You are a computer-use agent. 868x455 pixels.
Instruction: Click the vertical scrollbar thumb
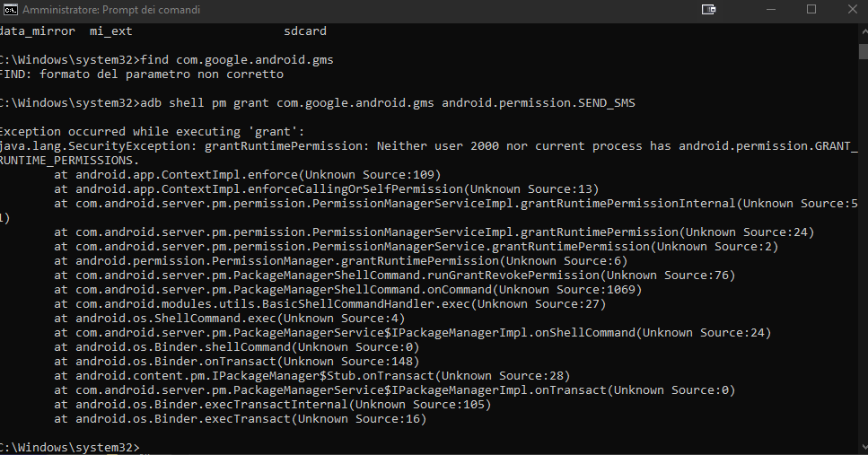pyautogui.click(x=864, y=51)
